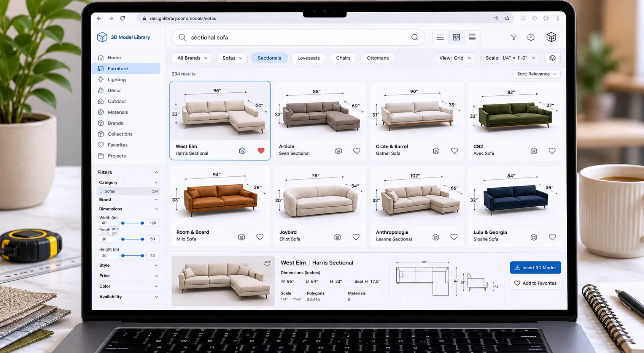Switch to compact rows view icon
The image size is (644, 353).
click(472, 37)
